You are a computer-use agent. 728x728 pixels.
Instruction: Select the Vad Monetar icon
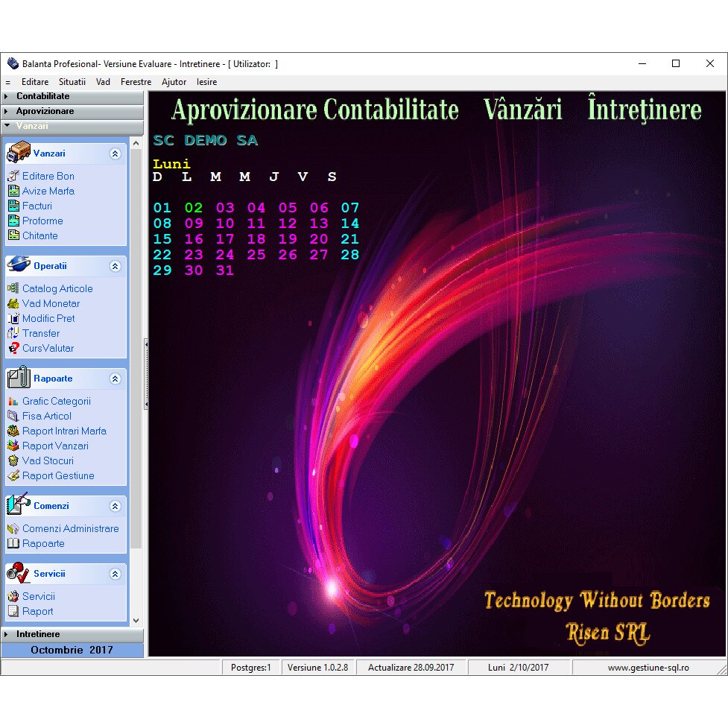tap(13, 303)
